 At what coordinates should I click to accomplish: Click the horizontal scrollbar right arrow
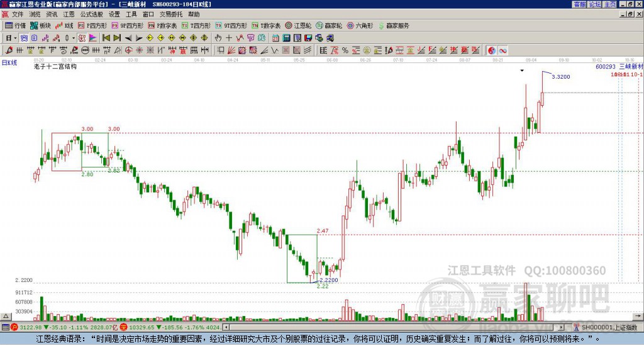tap(562, 327)
